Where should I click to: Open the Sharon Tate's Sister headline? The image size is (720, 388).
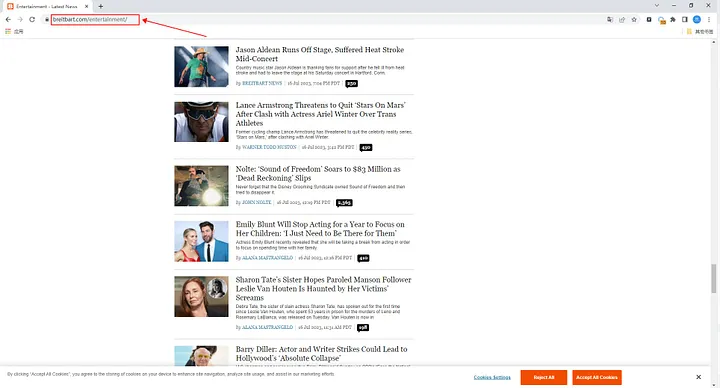click(x=323, y=288)
